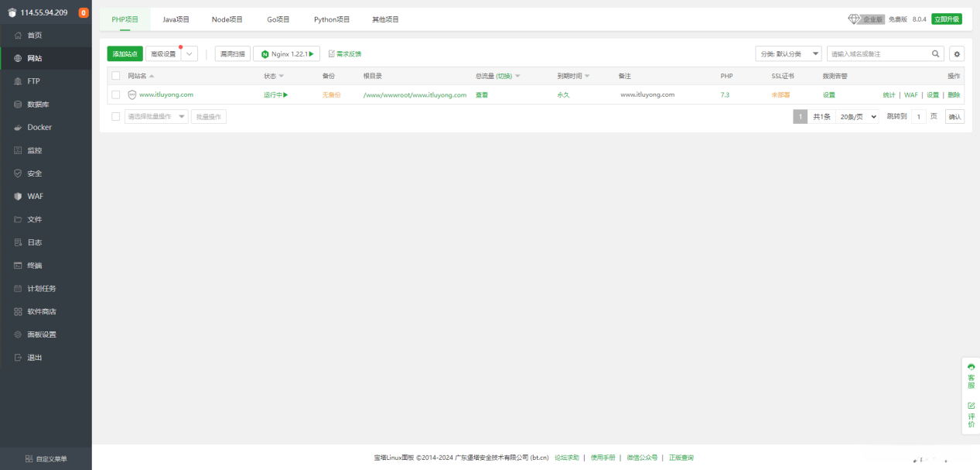
Task: Click the 无备份 backup link
Action: pos(331,94)
